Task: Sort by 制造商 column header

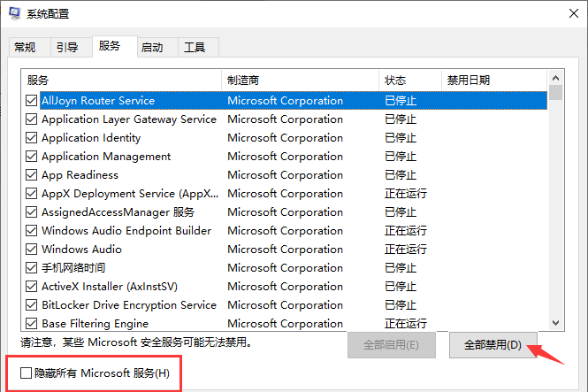Action: coord(300,80)
